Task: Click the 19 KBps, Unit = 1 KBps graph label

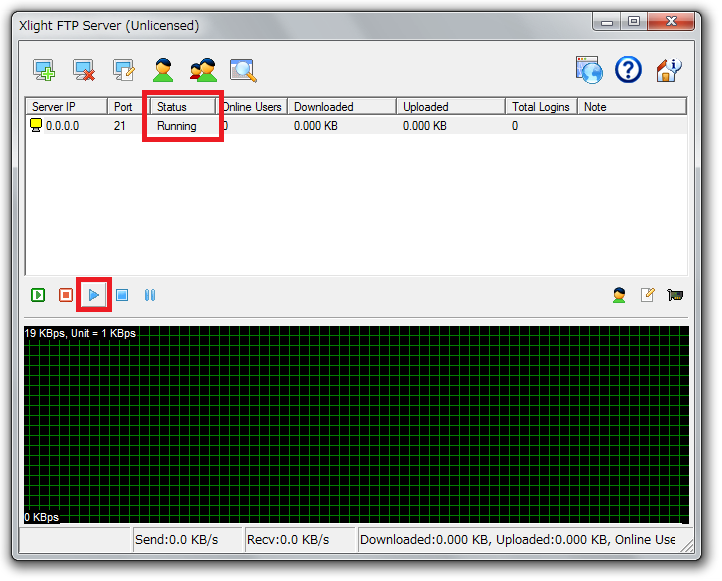Action: [80, 333]
